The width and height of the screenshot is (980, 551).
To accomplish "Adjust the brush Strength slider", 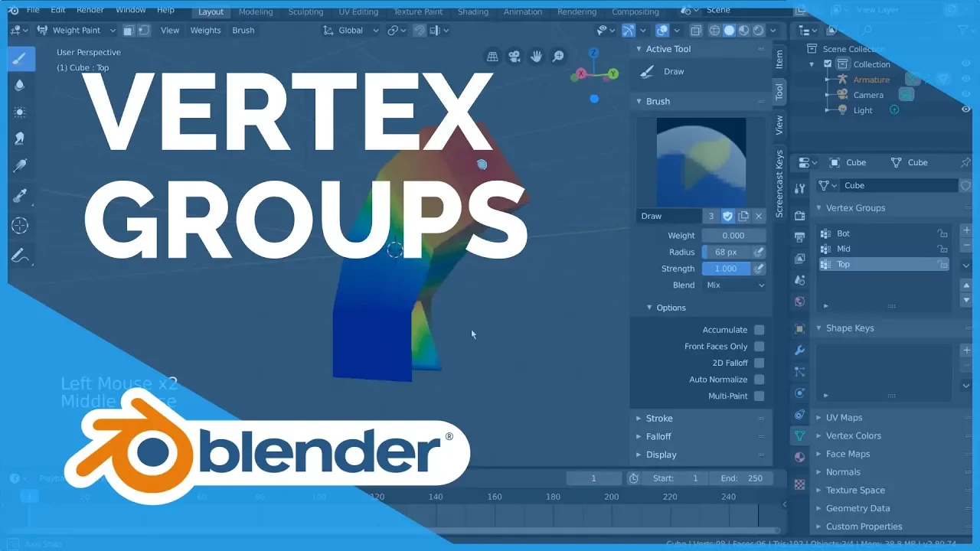I will click(x=727, y=269).
